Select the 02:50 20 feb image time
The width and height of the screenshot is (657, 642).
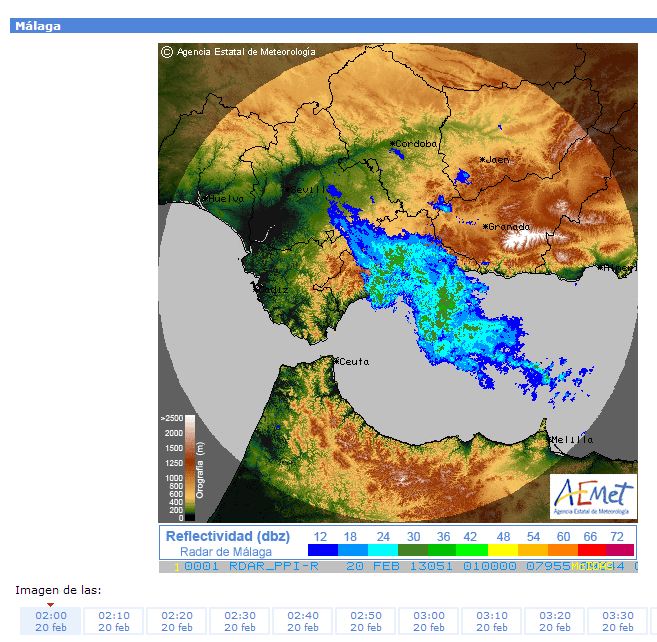point(366,621)
